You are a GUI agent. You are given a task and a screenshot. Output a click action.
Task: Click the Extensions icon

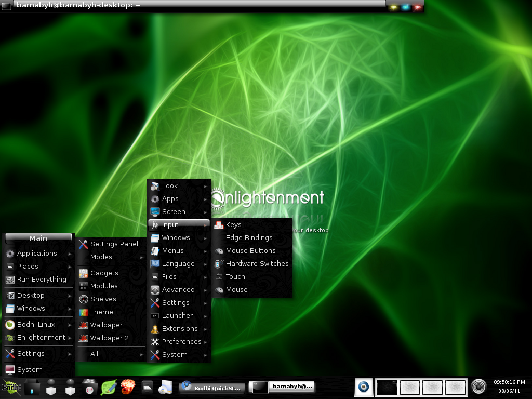[x=155, y=329]
